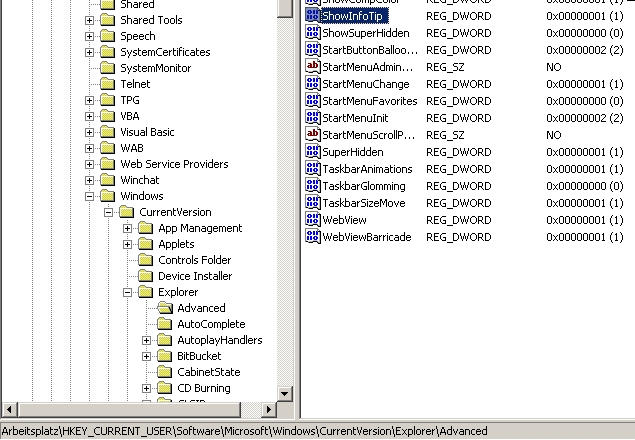Click tree pane scroll right arrow

268,409
